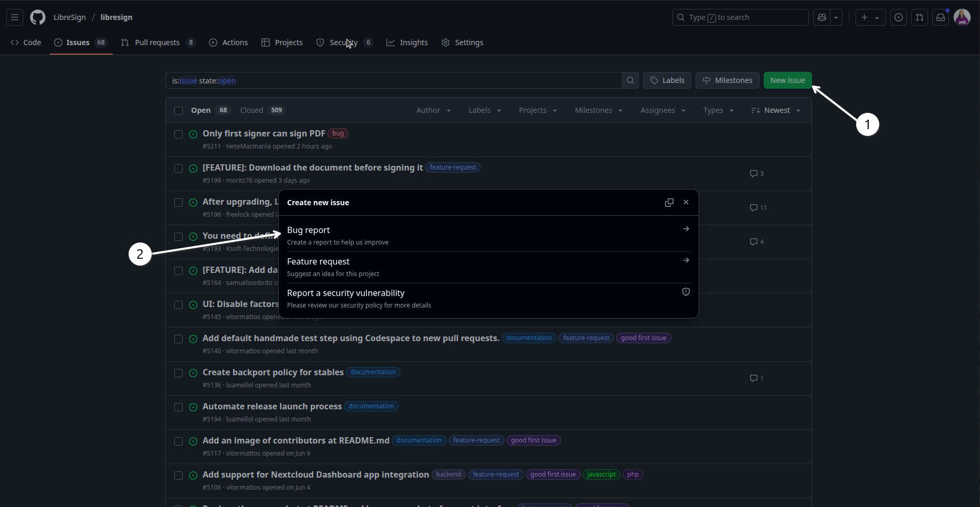Open the Labels button next to search

[667, 80]
